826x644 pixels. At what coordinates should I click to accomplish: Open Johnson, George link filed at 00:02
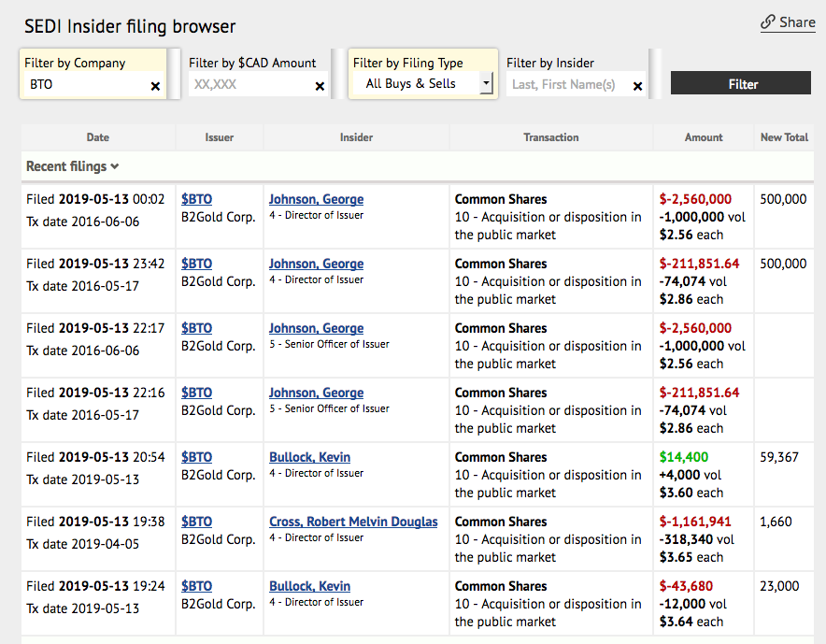coord(316,199)
